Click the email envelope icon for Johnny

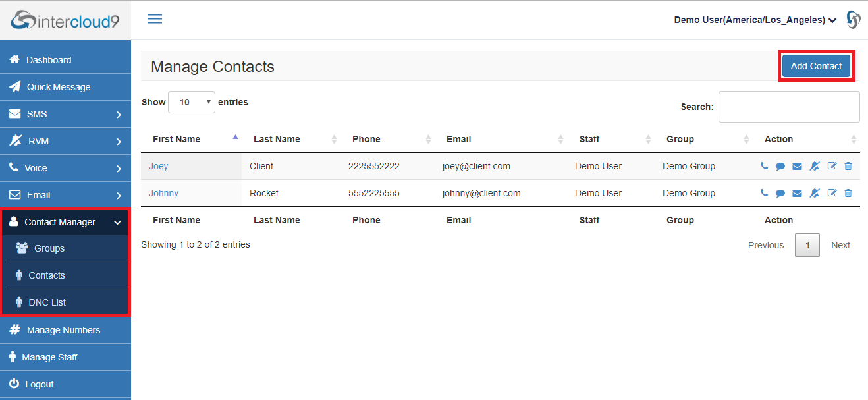(x=797, y=193)
